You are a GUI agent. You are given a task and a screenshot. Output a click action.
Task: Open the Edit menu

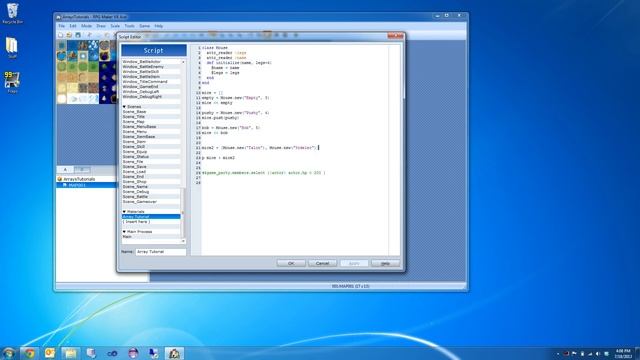click(x=73, y=26)
